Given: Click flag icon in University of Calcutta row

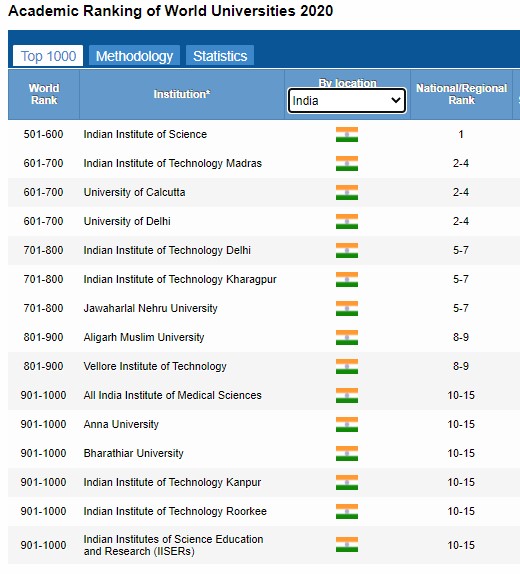Looking at the screenshot, I should [x=347, y=193].
